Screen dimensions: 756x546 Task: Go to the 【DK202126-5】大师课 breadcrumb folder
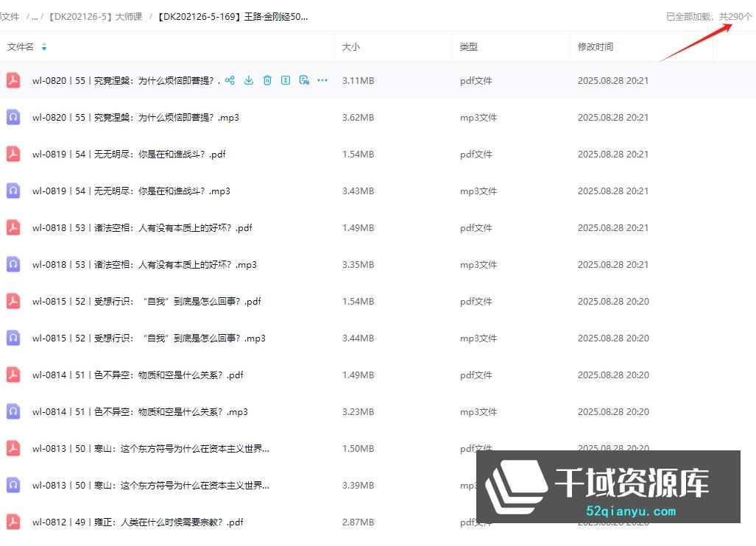[x=95, y=16]
